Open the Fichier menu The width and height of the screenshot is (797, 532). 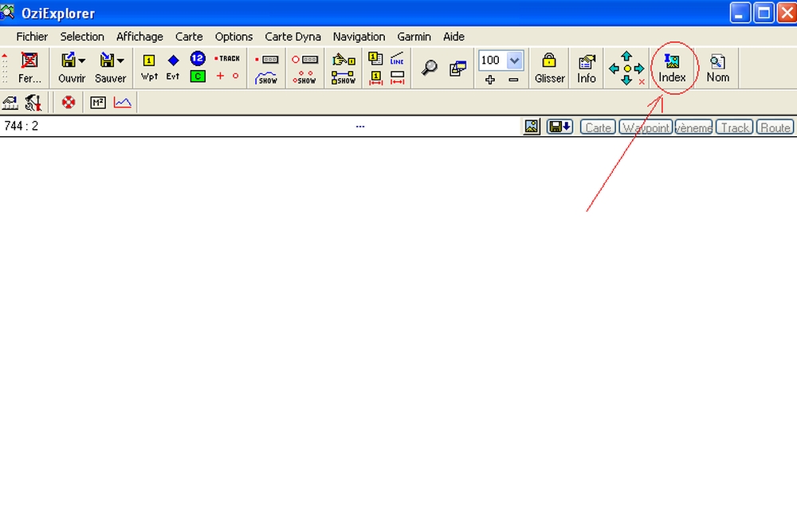32,37
